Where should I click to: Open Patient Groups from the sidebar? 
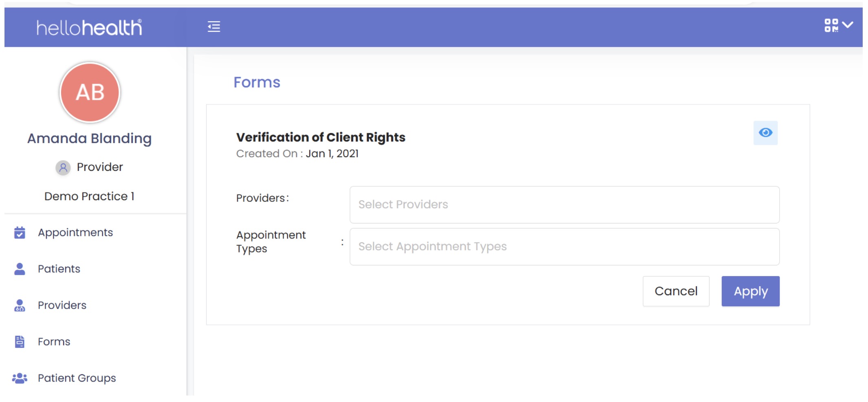coord(77,378)
